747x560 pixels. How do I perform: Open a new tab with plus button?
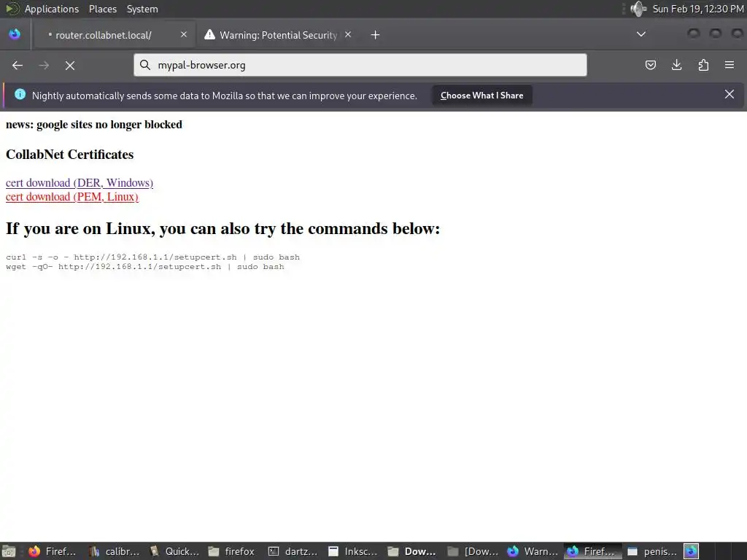376,35
